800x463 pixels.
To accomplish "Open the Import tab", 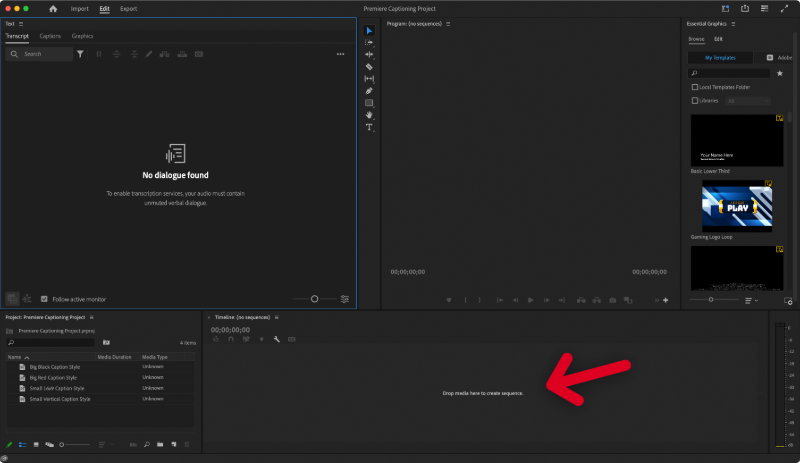I will point(80,9).
